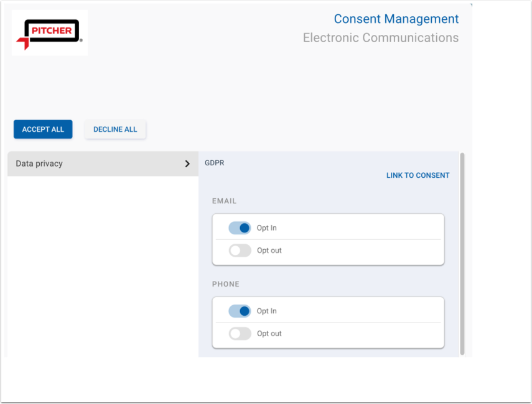Click the "Opt In" text under Phone
Image resolution: width=532 pixels, height=404 pixels.
(x=267, y=311)
